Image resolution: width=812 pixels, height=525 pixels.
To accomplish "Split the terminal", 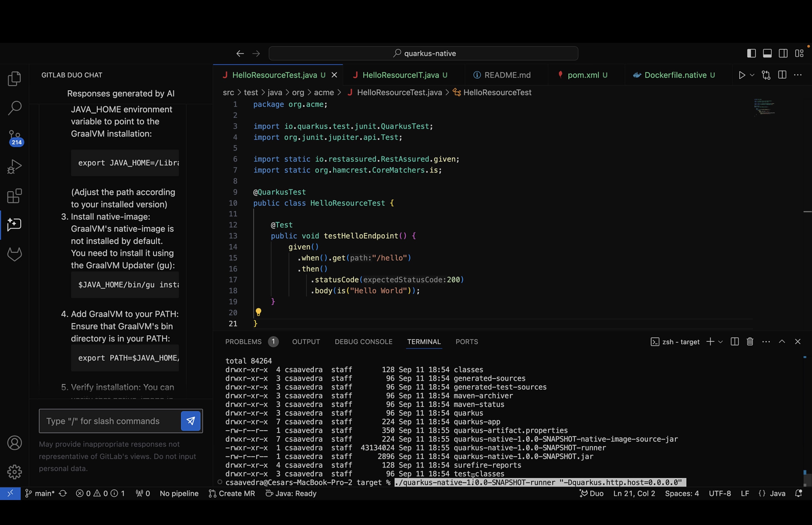I will coord(734,341).
